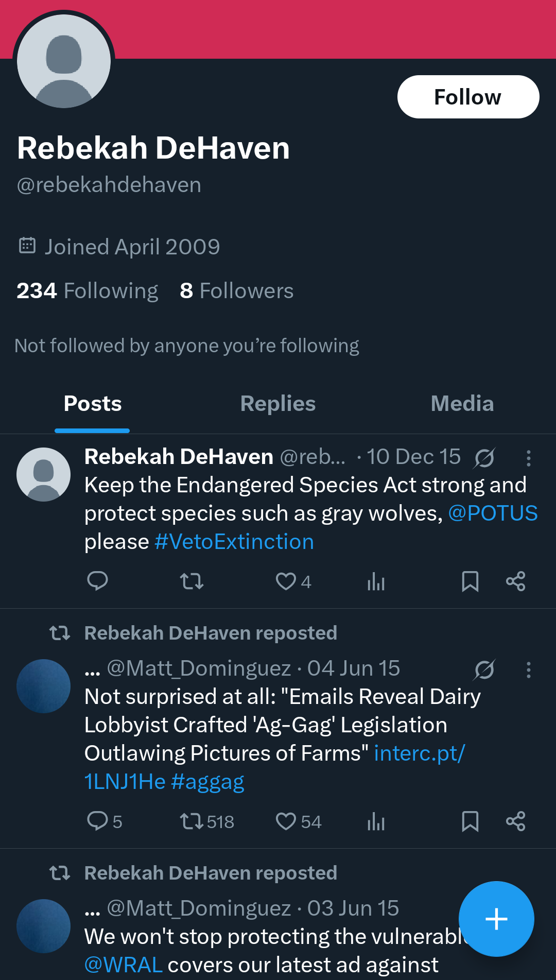
Task: Share the Ag-Gag legislation post
Action: click(515, 821)
